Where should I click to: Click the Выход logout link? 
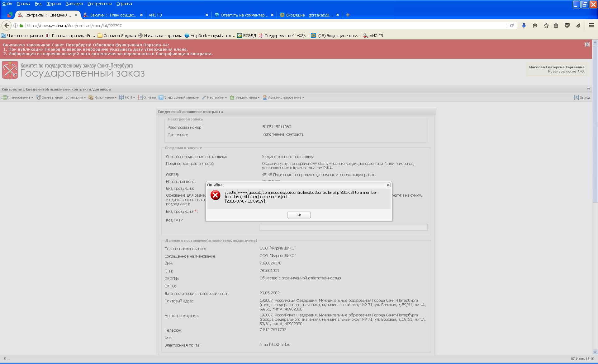tap(582, 97)
